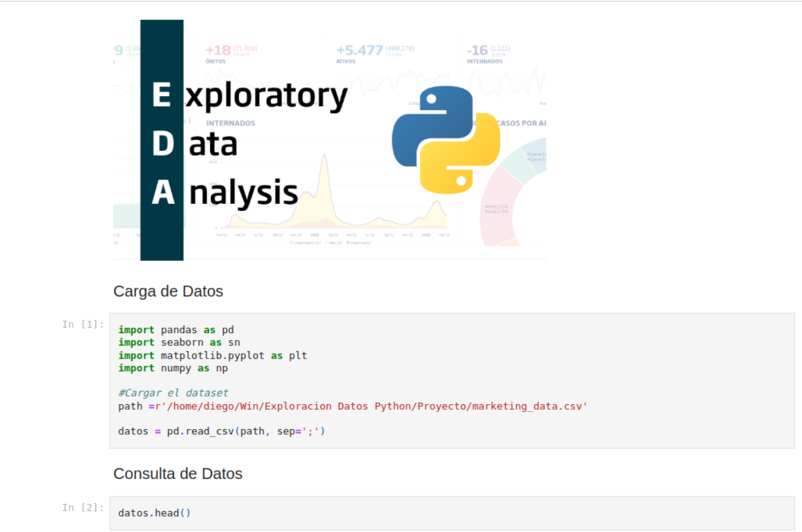Click the 'Consulta de Datos' heading
The width and height of the screenshot is (802, 532).
pyautogui.click(x=177, y=474)
